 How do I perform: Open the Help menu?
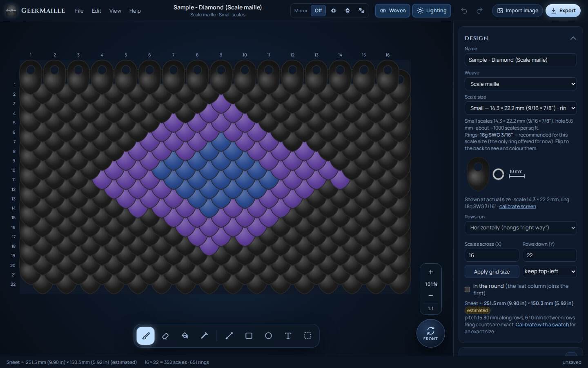(135, 11)
